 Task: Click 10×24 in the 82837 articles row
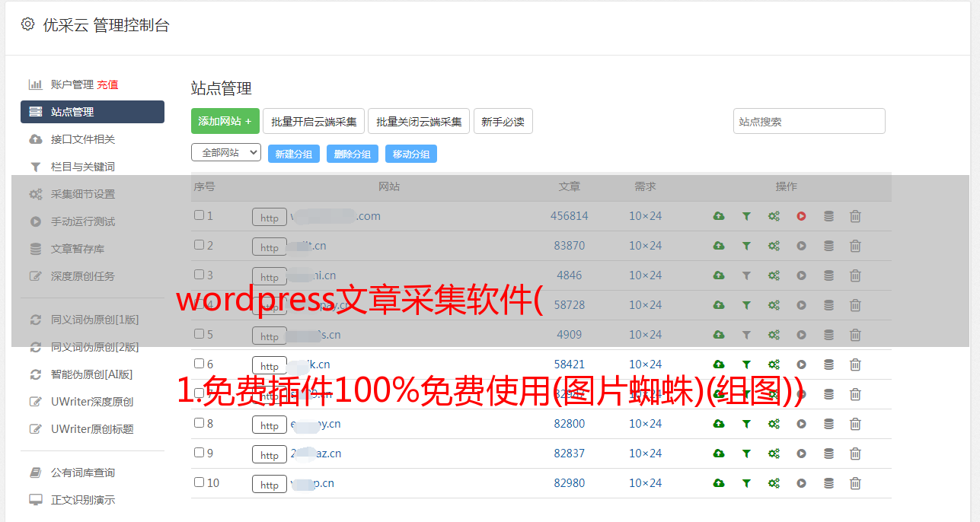pos(646,454)
